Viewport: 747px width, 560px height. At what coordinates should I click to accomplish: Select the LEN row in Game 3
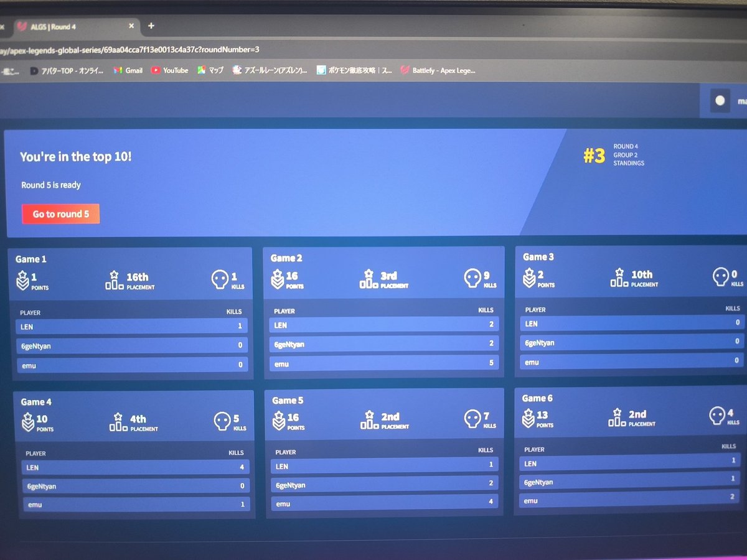click(632, 324)
